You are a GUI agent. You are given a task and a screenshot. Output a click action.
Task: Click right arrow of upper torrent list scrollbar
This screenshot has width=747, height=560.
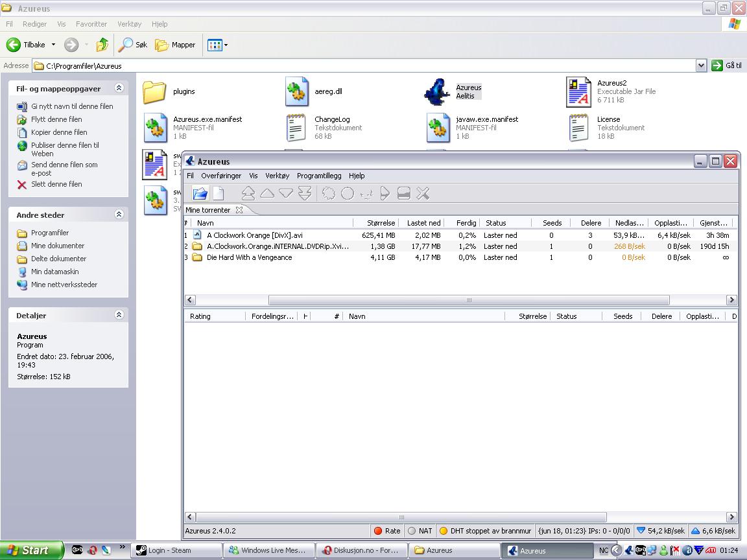[731, 300]
